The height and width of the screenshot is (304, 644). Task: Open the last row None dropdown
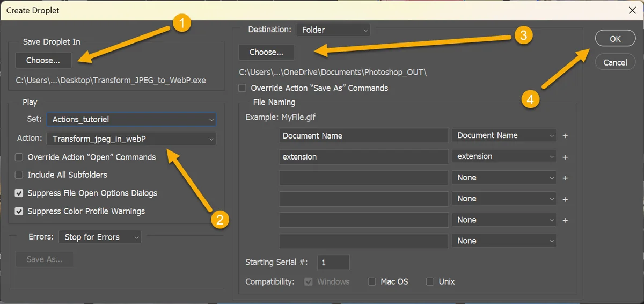point(504,241)
